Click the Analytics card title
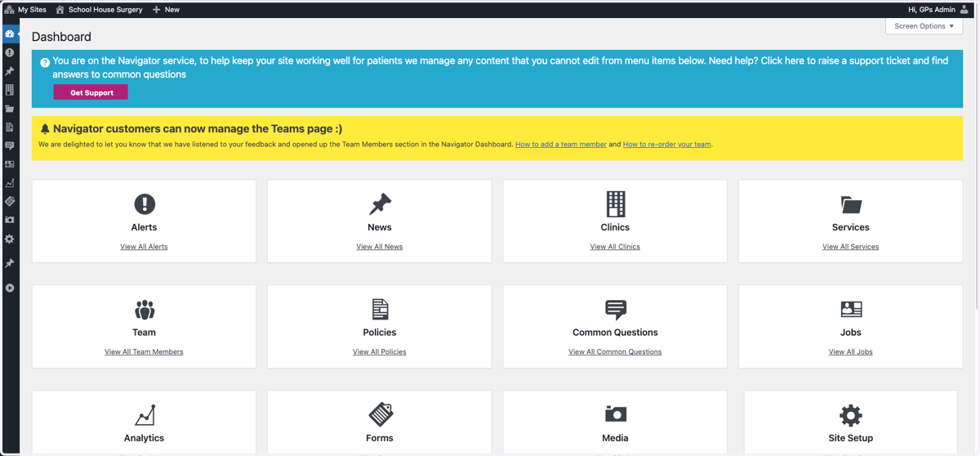 pyautogui.click(x=144, y=438)
